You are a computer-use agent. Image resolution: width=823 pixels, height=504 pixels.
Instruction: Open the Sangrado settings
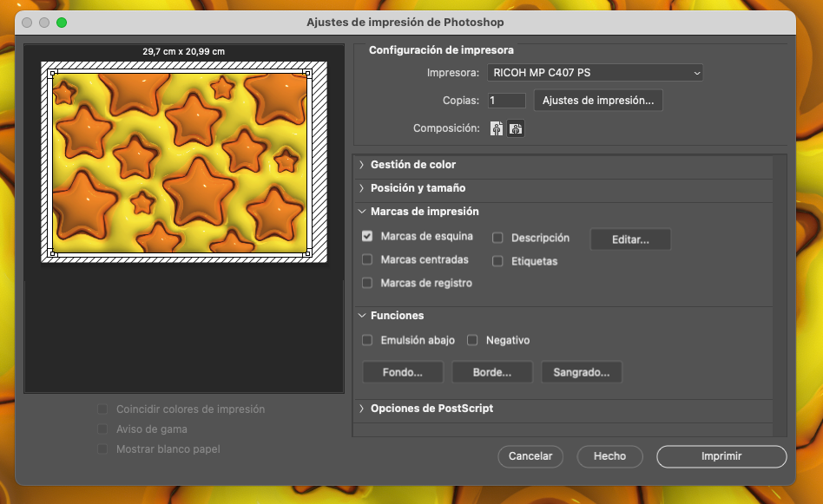pos(582,372)
